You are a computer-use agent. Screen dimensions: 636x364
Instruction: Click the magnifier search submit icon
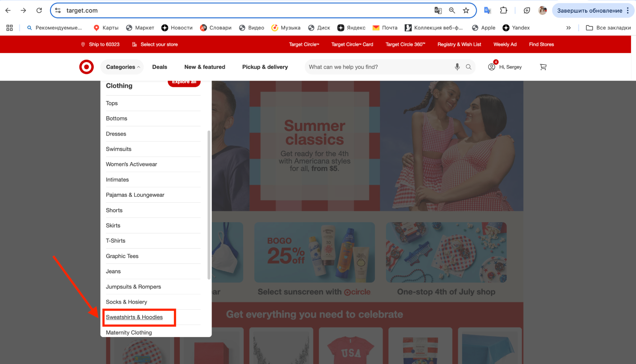tap(468, 67)
